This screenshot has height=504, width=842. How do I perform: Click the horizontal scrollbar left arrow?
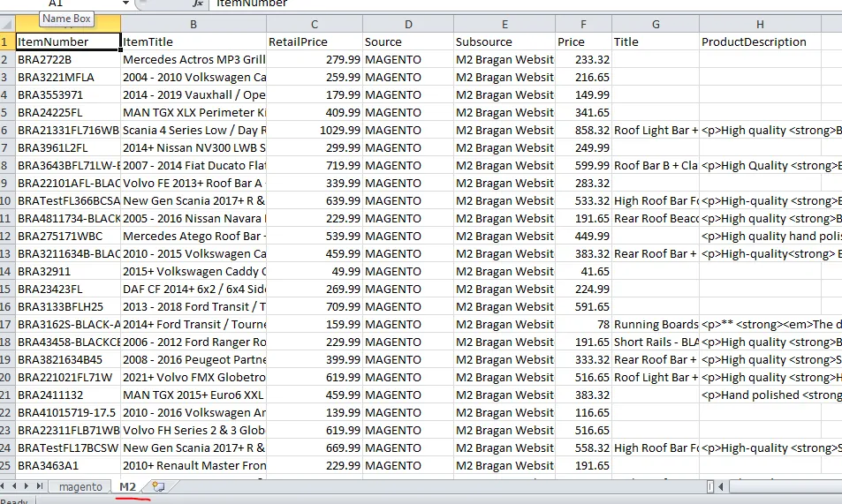(721, 486)
